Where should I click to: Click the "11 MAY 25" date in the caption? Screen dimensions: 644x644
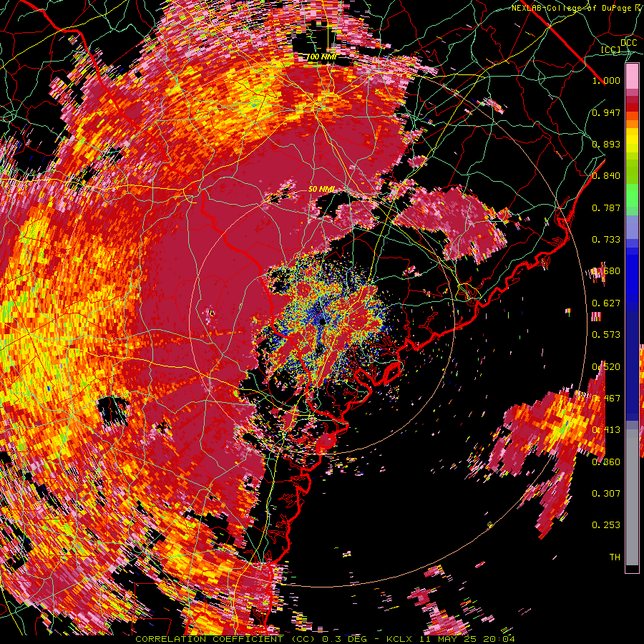point(449,639)
